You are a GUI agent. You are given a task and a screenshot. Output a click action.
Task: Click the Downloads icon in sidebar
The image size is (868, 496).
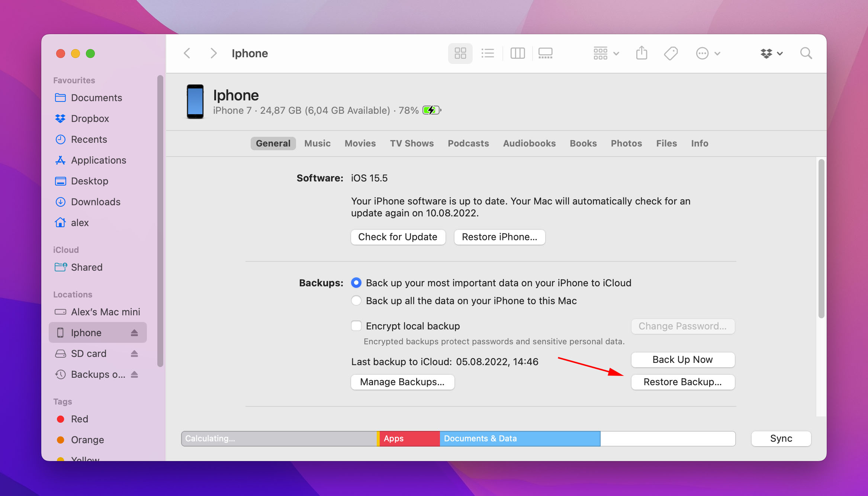coord(60,202)
